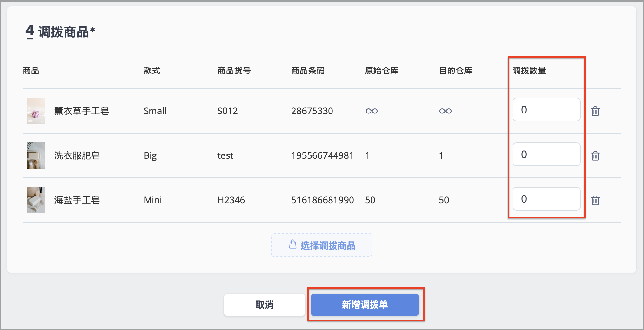Click the Big variant cell
This screenshot has width=644, height=330.
click(150, 156)
